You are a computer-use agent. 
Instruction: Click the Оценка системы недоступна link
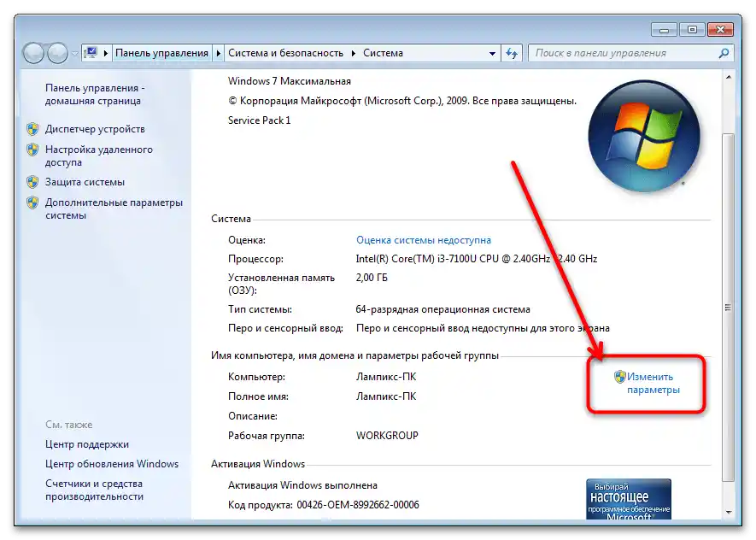(x=424, y=240)
